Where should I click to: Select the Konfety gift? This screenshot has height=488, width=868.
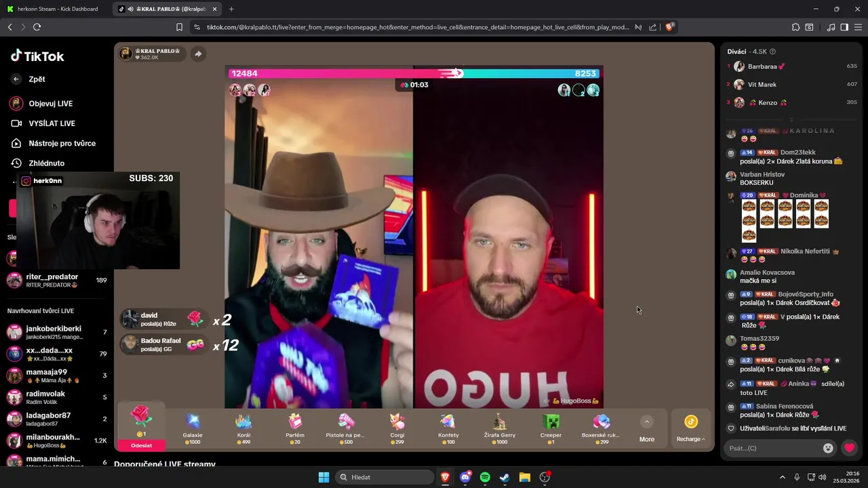click(x=448, y=428)
